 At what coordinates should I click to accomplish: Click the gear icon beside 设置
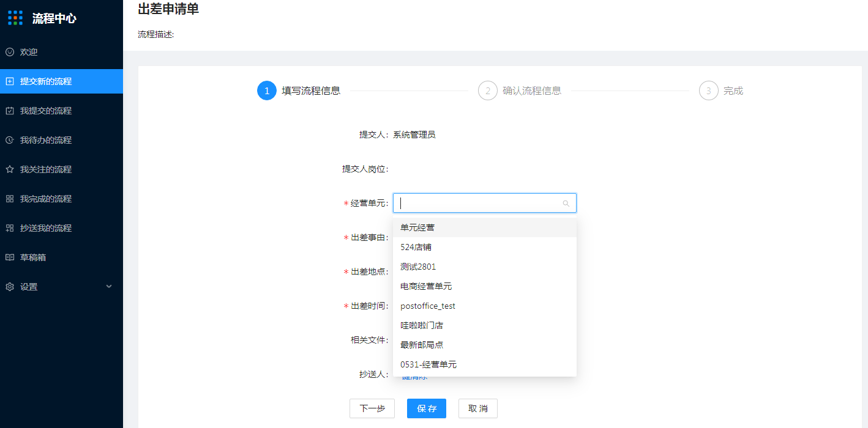pos(10,287)
